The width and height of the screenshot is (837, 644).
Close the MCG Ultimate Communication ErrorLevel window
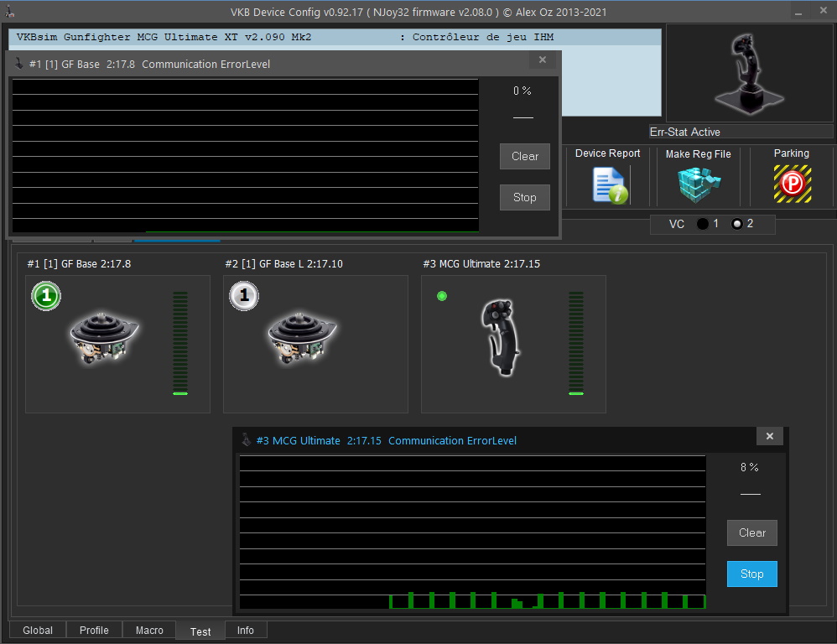(x=770, y=436)
